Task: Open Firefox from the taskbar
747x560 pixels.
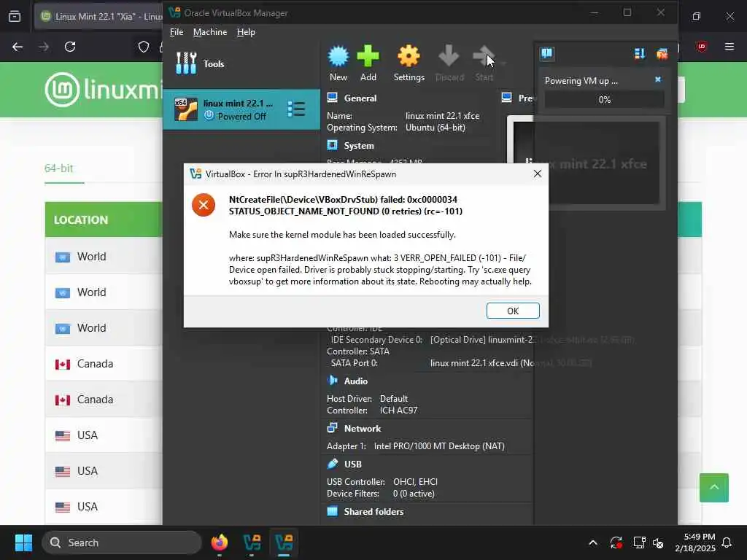Action: click(219, 542)
